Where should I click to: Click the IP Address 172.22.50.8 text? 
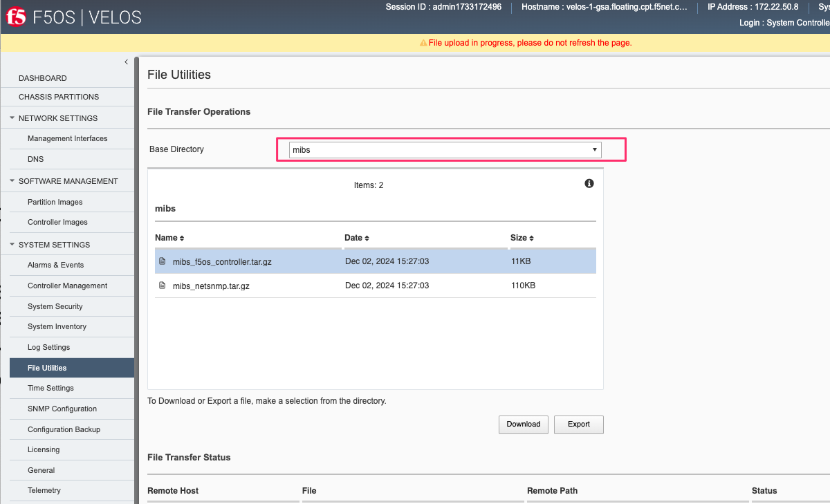pyautogui.click(x=753, y=7)
